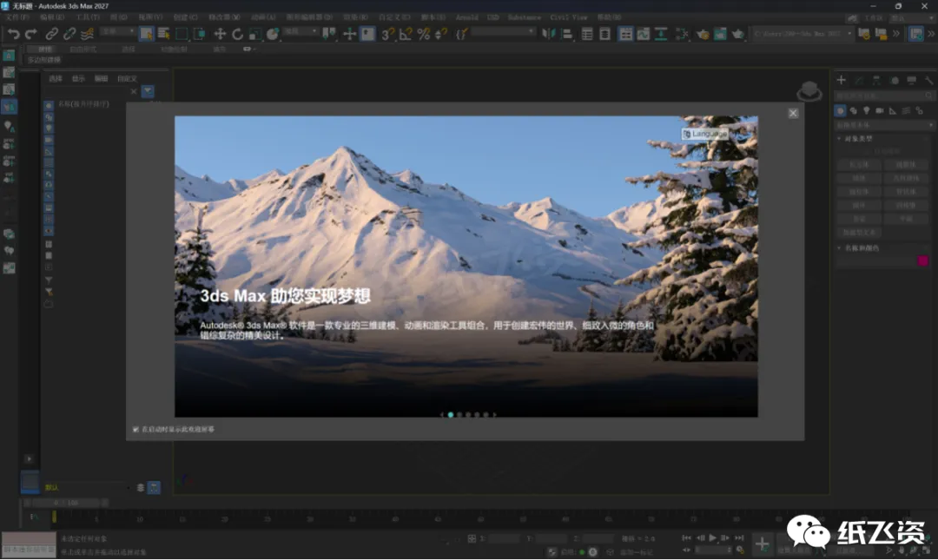Viewport: 938px width, 560px height.
Task: Click the 长方体 create button
Action: coord(859,165)
